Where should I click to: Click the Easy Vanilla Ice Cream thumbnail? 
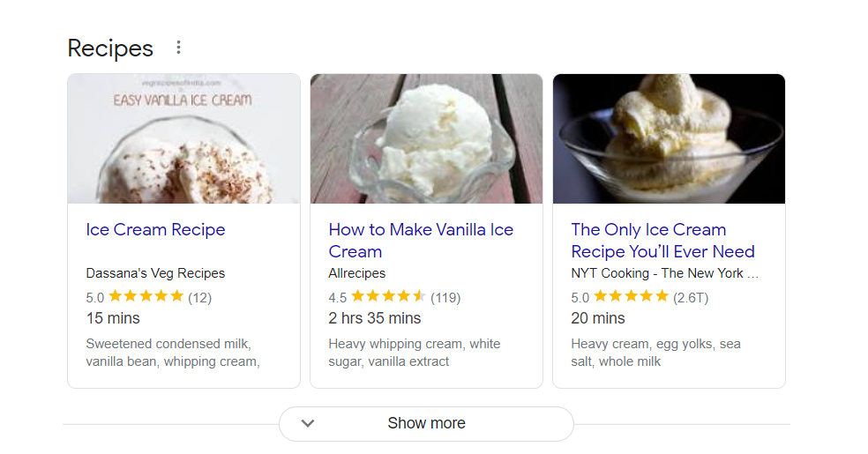183,138
